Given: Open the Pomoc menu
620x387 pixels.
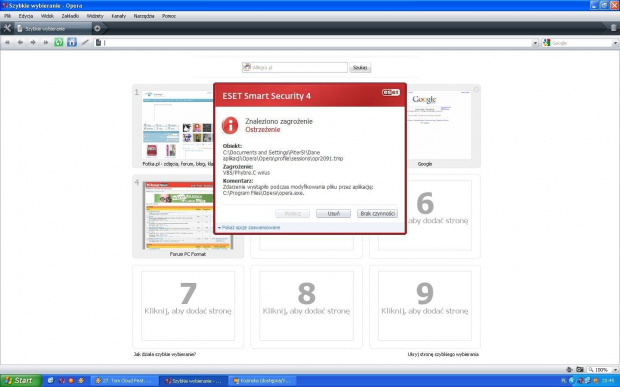Looking at the screenshot, I should click(169, 16).
